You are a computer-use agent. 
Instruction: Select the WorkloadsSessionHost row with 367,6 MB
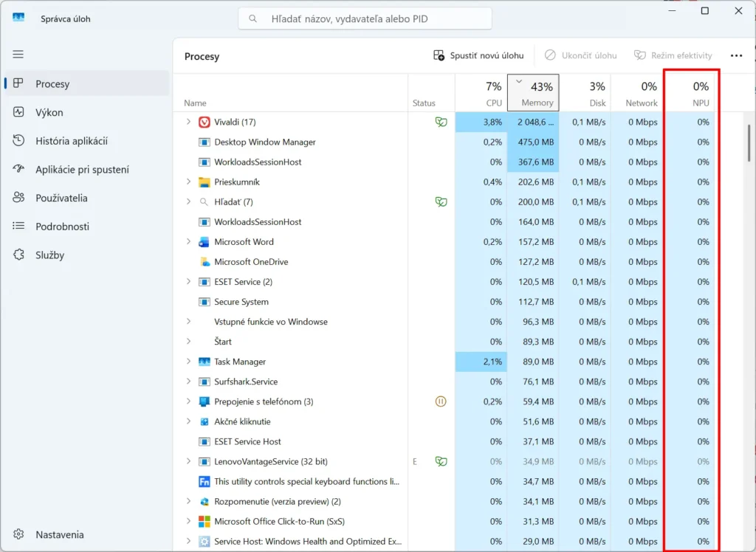coord(444,162)
